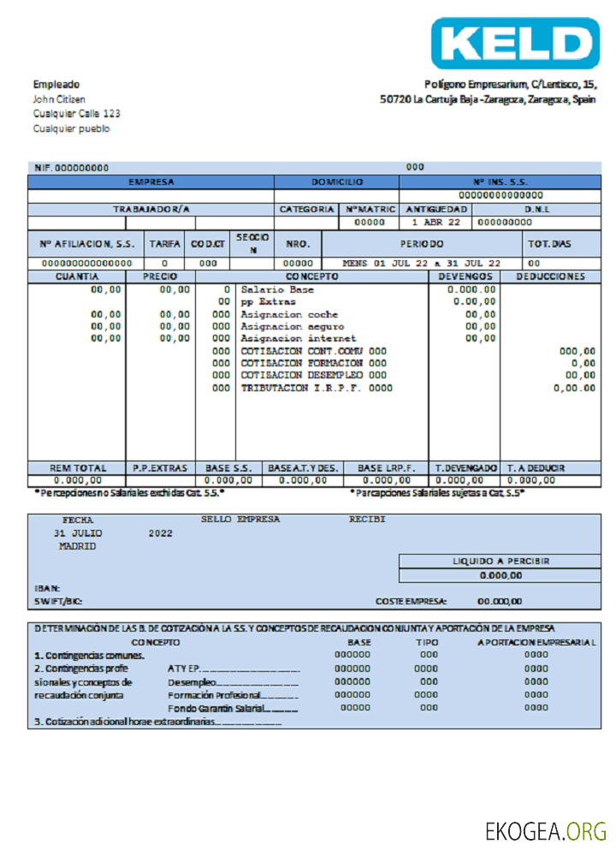Select the Salario Base concept line
616x856 pixels.
277,290
